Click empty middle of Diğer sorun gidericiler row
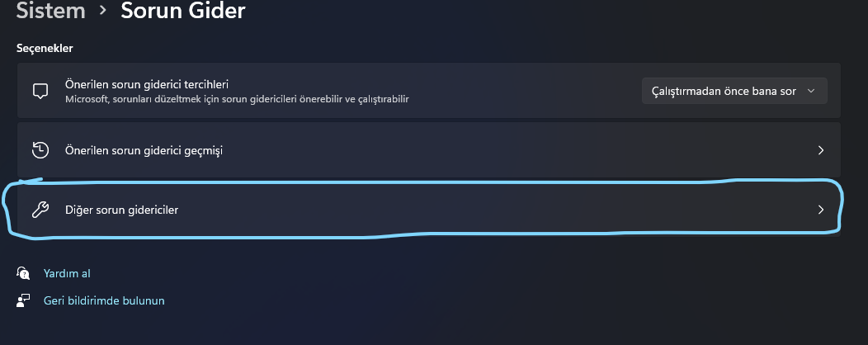This screenshot has width=868, height=345. click(x=495, y=210)
